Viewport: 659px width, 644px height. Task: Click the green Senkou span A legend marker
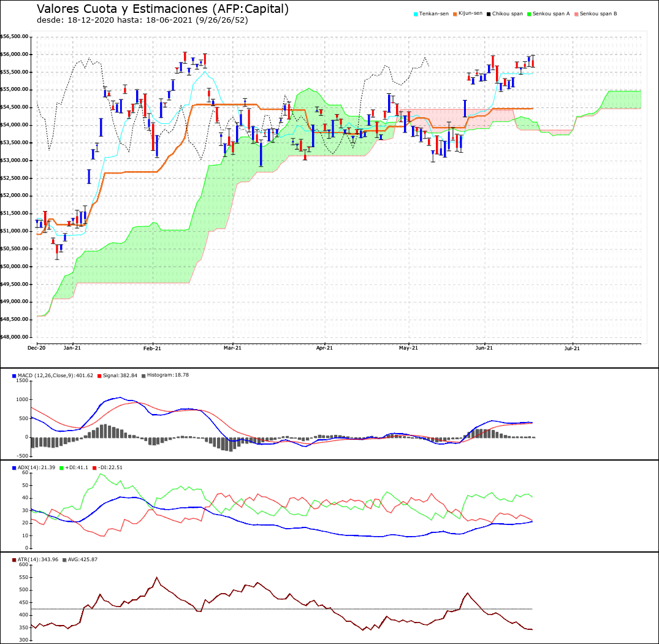(x=529, y=14)
